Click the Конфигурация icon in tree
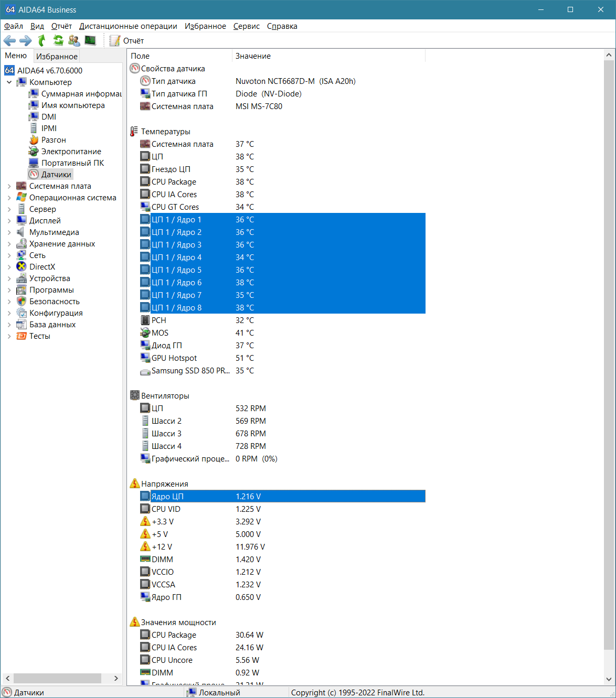The height and width of the screenshot is (698, 616). (22, 313)
